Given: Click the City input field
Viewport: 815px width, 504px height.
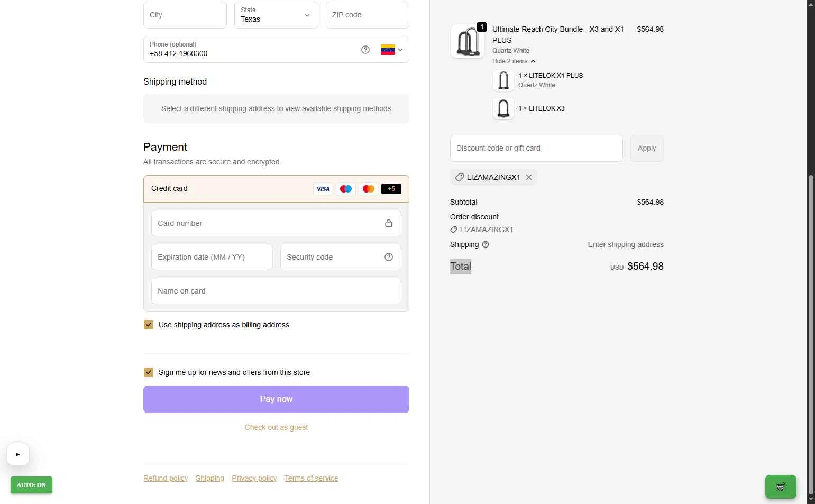Looking at the screenshot, I should [x=185, y=15].
